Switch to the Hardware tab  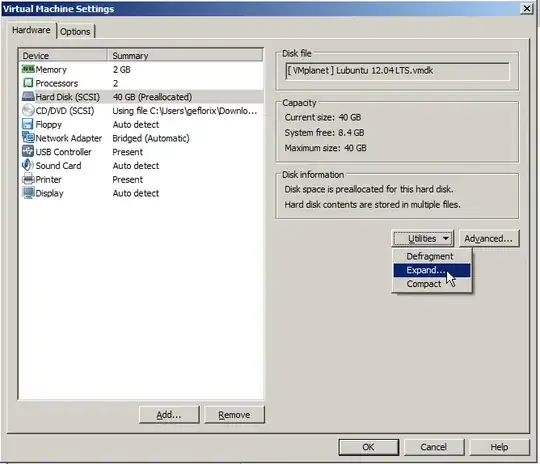(31, 30)
